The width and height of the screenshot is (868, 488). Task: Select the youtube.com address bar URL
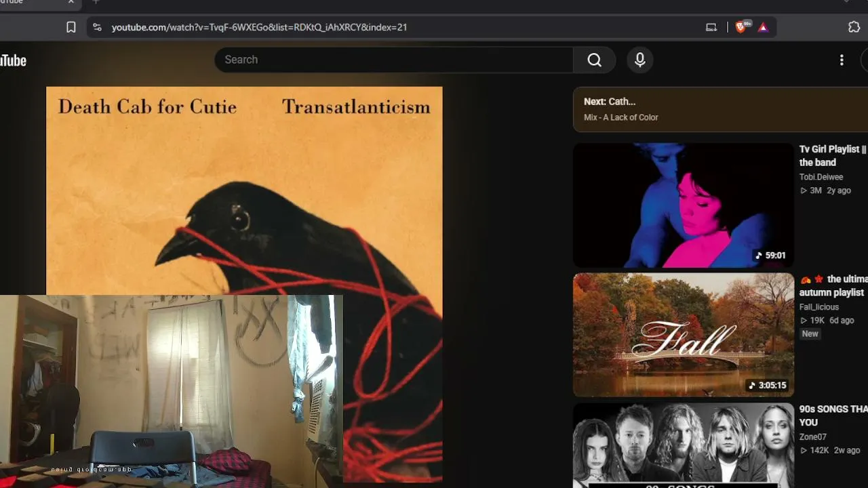[x=259, y=27]
